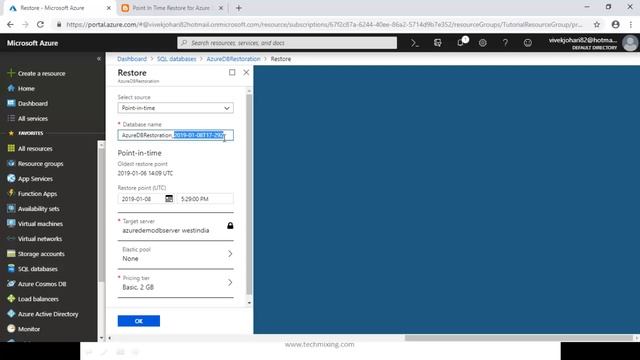
Task: Open Azure Cloud Shell icon
Action: (x=415, y=43)
